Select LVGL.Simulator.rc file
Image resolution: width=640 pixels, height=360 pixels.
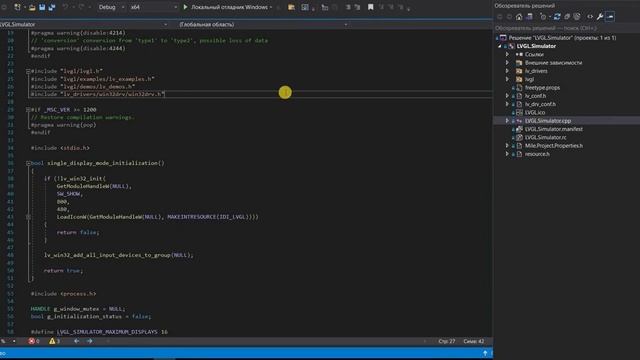pos(545,138)
